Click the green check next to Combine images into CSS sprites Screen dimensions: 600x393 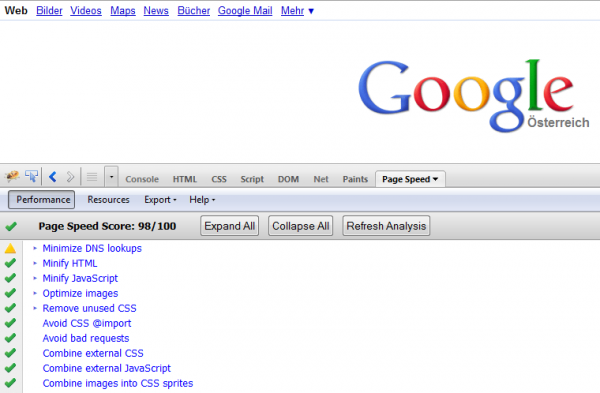(10, 383)
